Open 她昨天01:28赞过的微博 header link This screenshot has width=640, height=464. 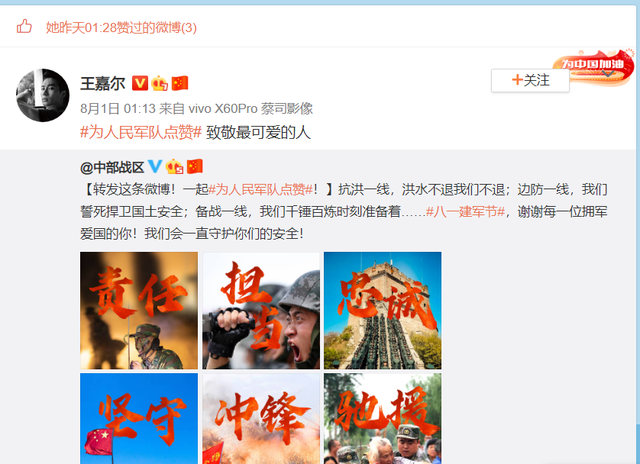pyautogui.click(x=121, y=28)
